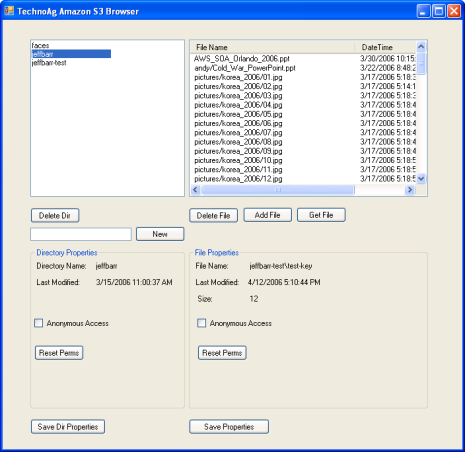This screenshot has width=465, height=452.
Task: Click the horizontal scrollbar thumb of file list
Action: pyautogui.click(x=278, y=190)
